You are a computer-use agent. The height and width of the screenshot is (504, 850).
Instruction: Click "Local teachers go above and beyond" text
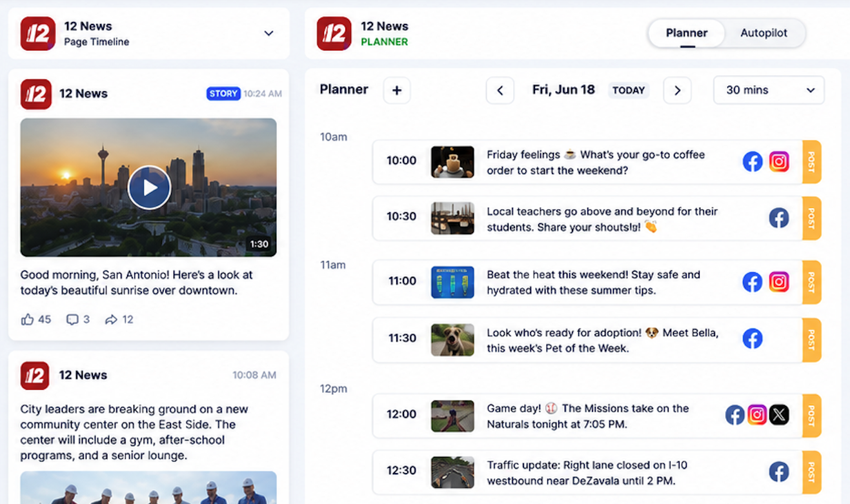click(x=602, y=219)
